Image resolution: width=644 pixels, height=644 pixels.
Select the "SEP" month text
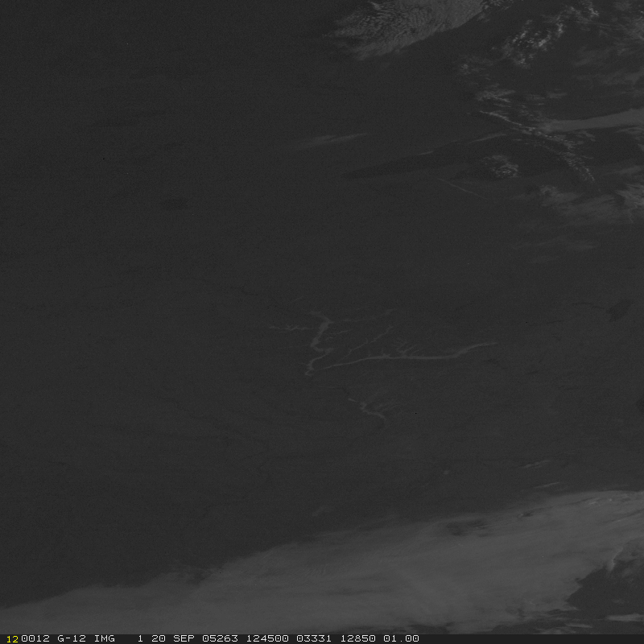click(184, 638)
